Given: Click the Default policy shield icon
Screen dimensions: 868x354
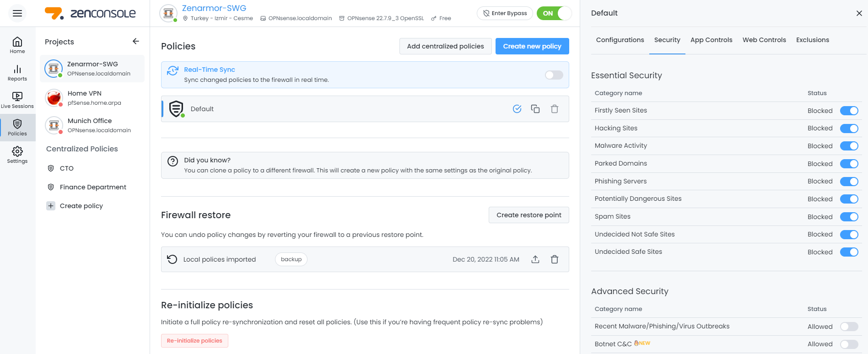Looking at the screenshot, I should (x=176, y=109).
